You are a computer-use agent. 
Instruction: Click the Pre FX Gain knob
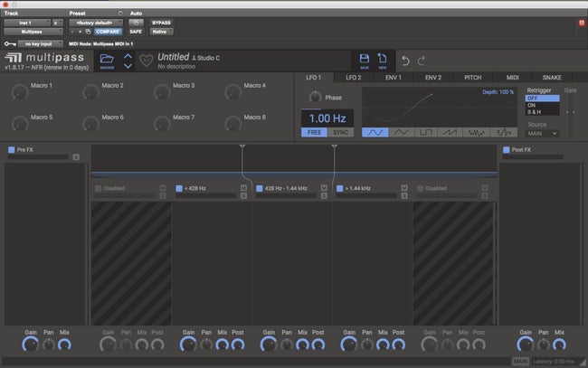point(31,344)
